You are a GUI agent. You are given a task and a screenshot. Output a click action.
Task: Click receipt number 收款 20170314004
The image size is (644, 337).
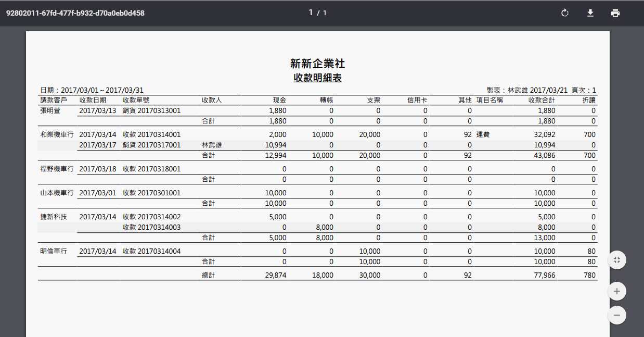[152, 251]
